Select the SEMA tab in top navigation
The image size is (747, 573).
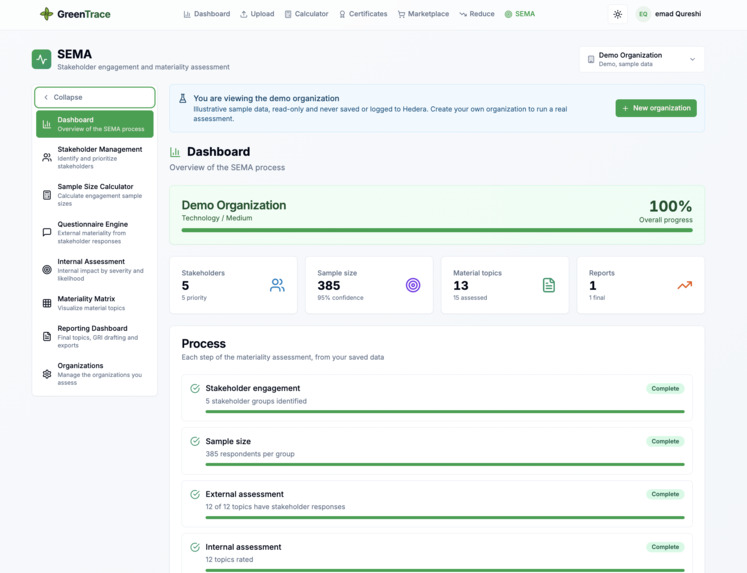point(520,14)
